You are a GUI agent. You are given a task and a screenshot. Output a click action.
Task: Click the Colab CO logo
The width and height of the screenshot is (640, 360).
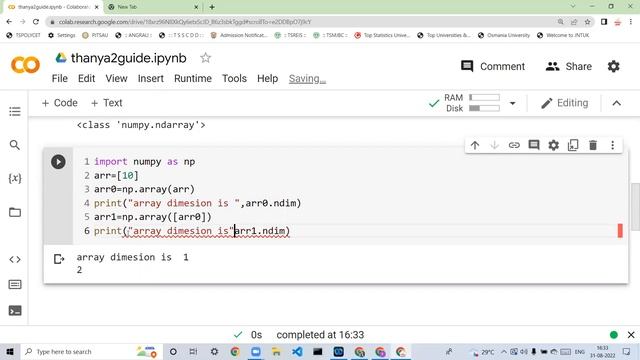(25, 65)
